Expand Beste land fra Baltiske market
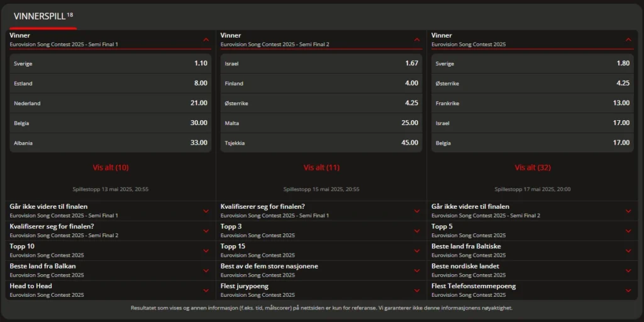Image resolution: width=644 pixels, height=322 pixels. tap(532, 250)
